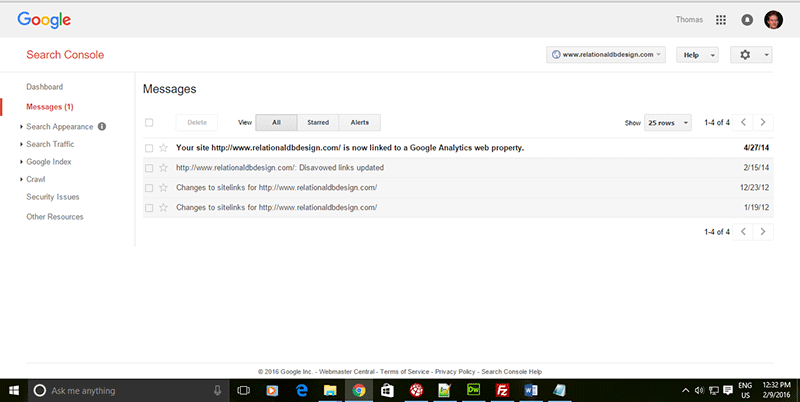Expand Search Traffic section

50,144
